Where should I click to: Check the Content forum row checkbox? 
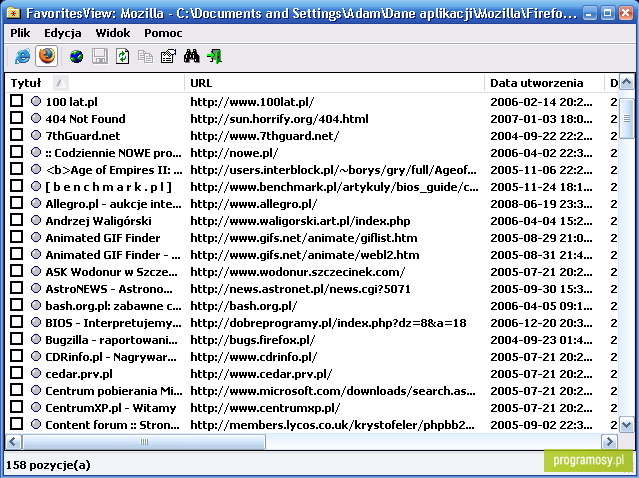click(x=16, y=424)
